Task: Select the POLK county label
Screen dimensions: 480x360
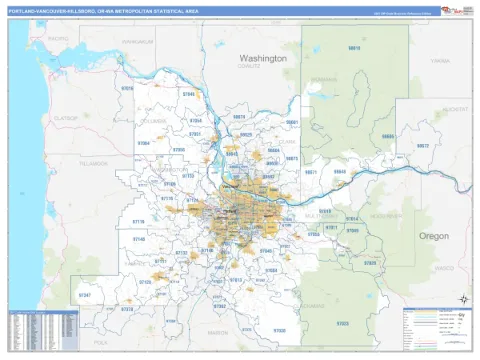Action: [101, 342]
